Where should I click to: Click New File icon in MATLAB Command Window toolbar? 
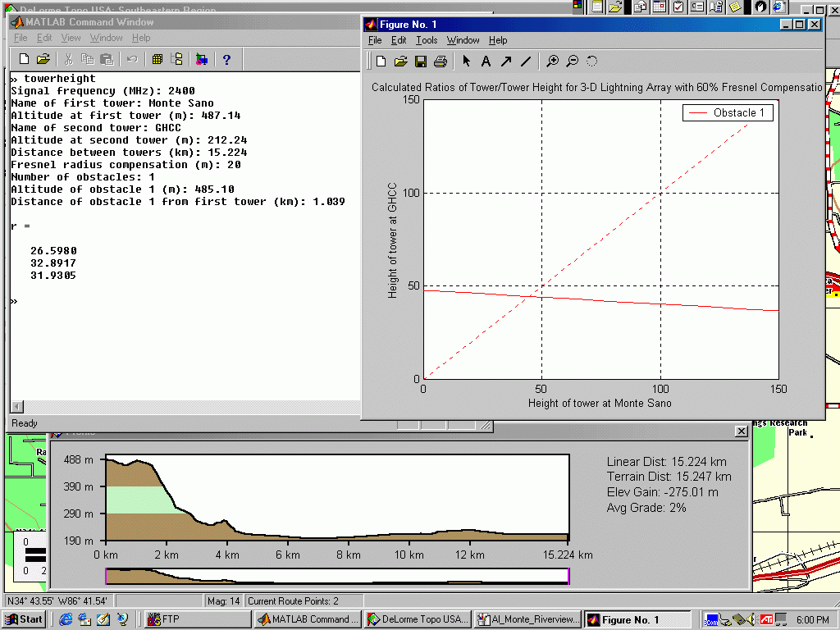click(24, 59)
